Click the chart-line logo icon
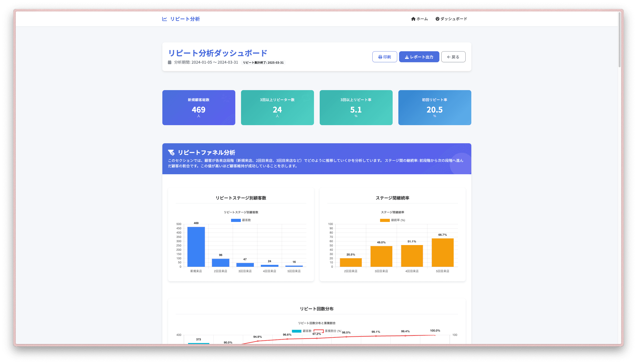The image size is (637, 364). point(164,19)
